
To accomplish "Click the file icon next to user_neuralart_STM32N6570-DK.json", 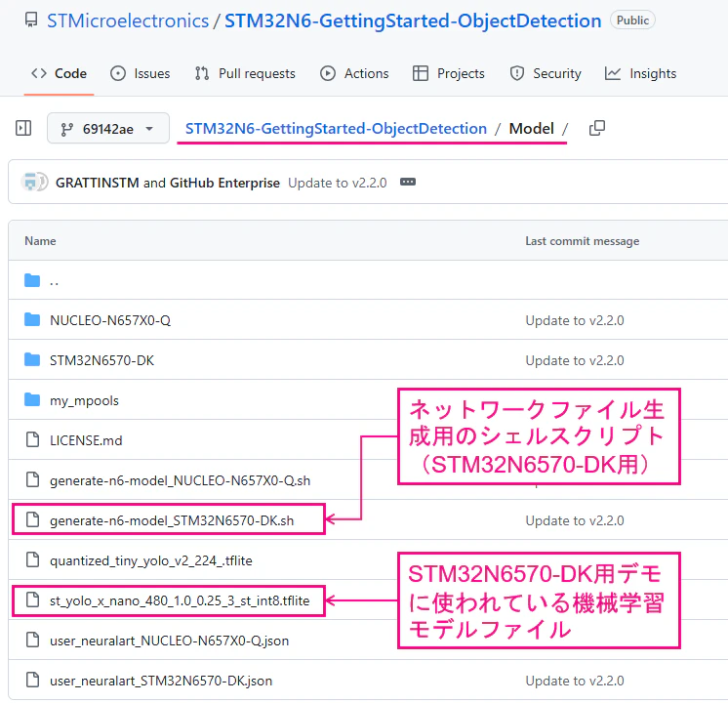I will (32, 680).
